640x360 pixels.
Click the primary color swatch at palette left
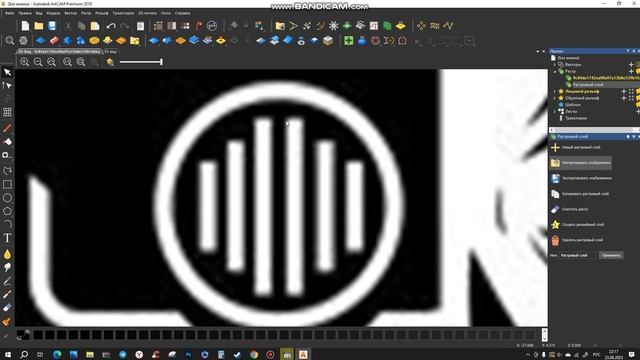click(x=20, y=334)
